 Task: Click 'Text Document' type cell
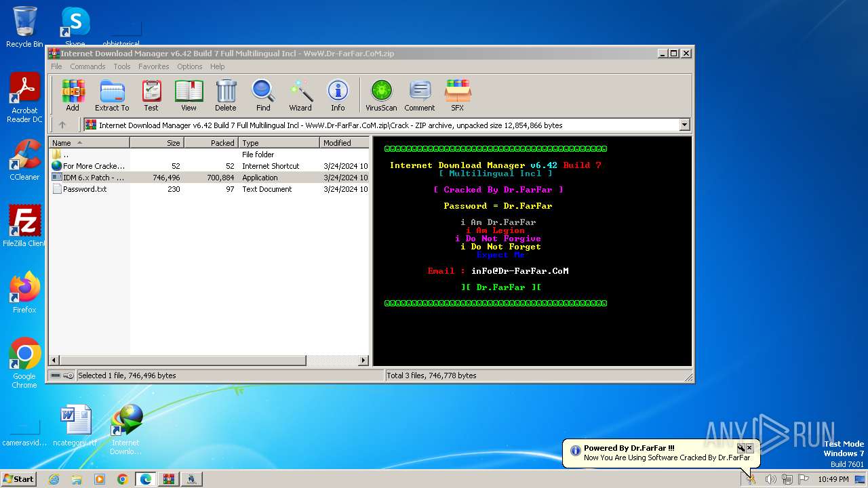(267, 189)
